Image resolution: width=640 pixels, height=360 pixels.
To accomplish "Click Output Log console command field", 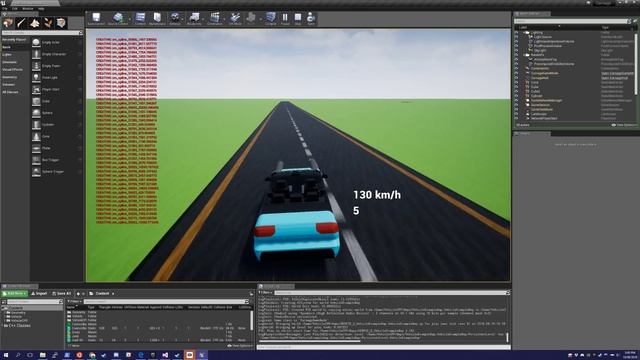I will tap(384, 347).
